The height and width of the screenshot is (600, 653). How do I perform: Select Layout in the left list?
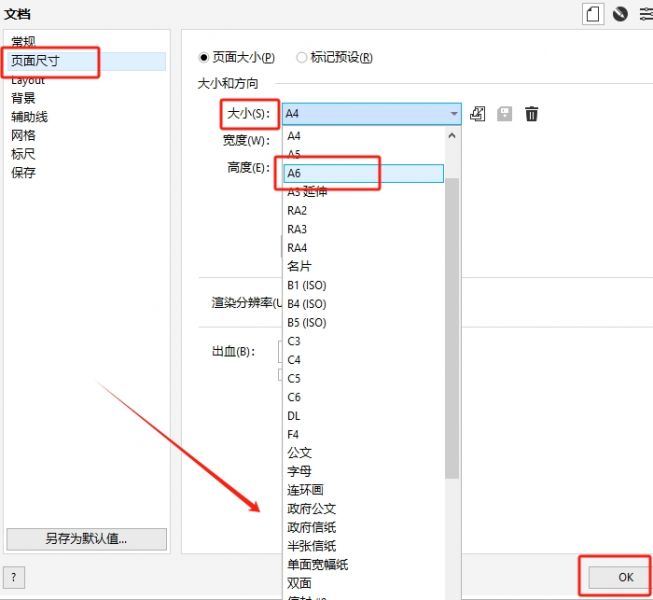point(27,80)
